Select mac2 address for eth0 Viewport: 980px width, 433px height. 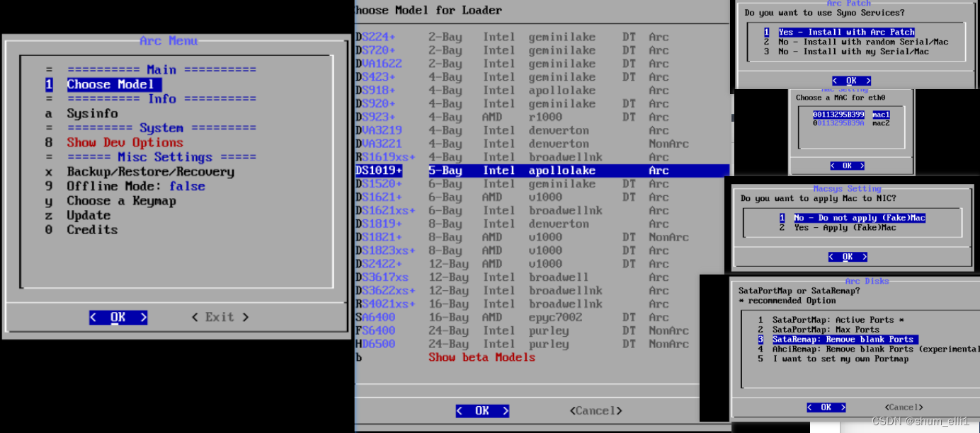tap(851, 123)
